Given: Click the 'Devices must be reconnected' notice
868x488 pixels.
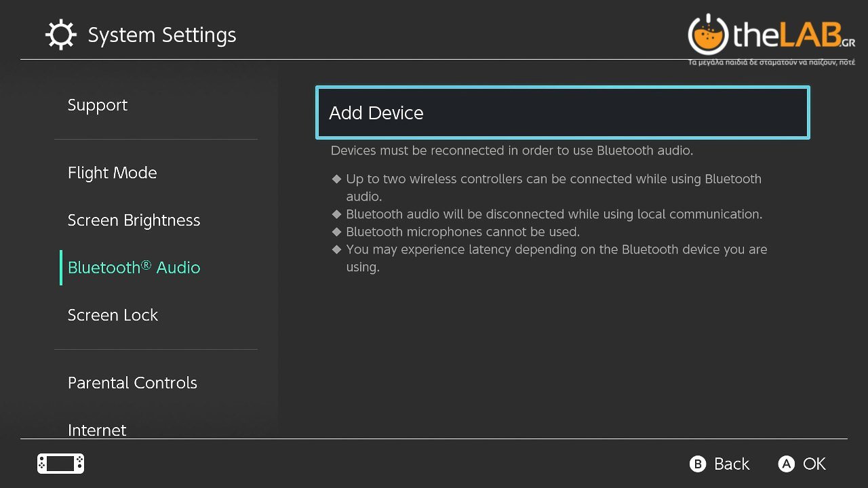Looking at the screenshot, I should click(512, 150).
